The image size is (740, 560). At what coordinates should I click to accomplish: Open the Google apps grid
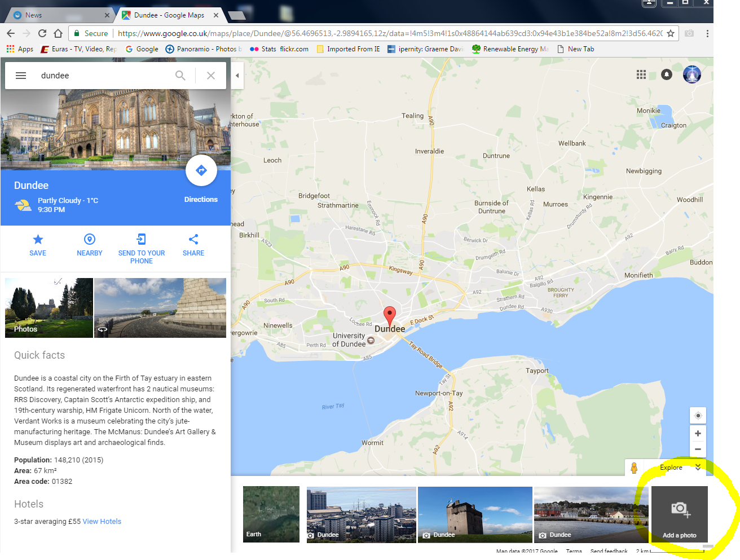pyautogui.click(x=641, y=74)
